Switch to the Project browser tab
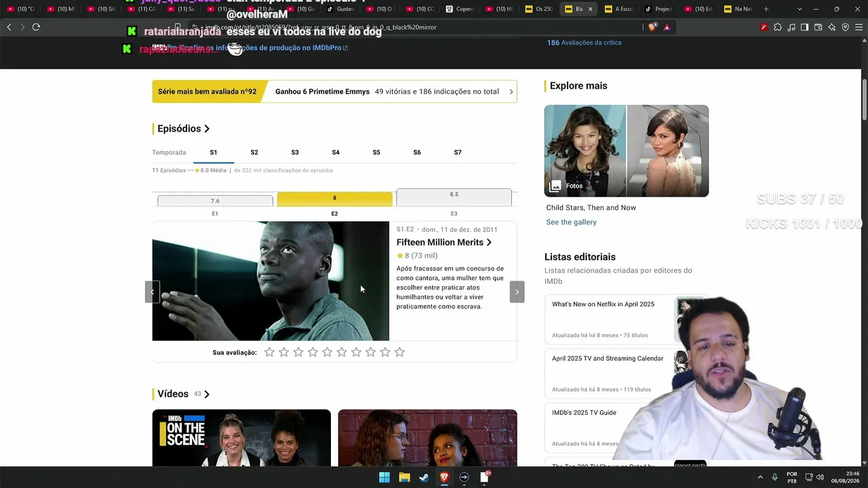868x488 pixels. (x=659, y=9)
